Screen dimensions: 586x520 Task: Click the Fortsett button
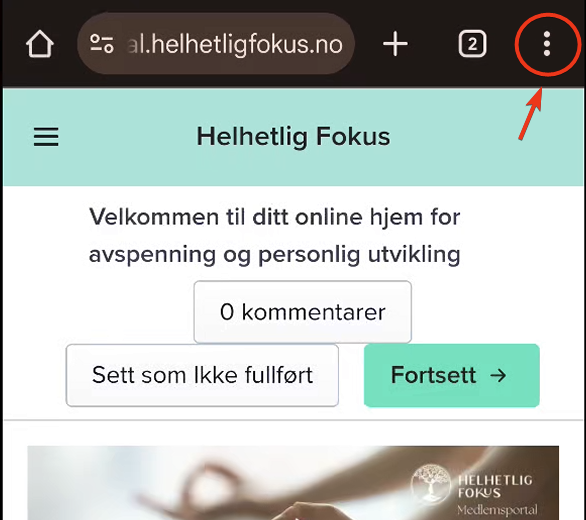451,375
